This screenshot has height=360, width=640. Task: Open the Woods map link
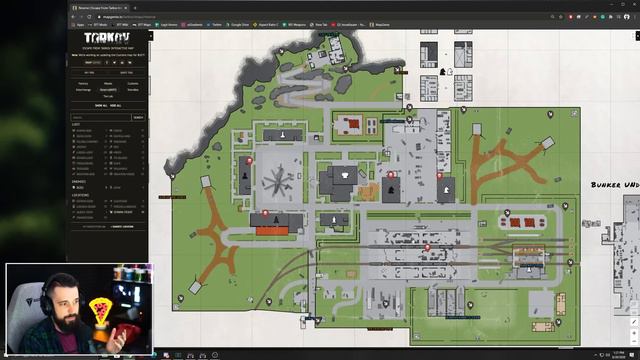coord(108,84)
